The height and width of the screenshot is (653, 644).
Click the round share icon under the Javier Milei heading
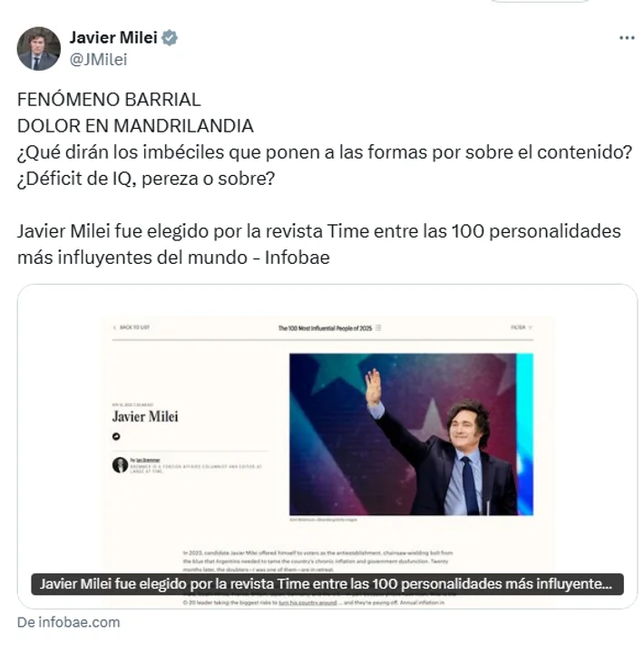click(x=116, y=436)
